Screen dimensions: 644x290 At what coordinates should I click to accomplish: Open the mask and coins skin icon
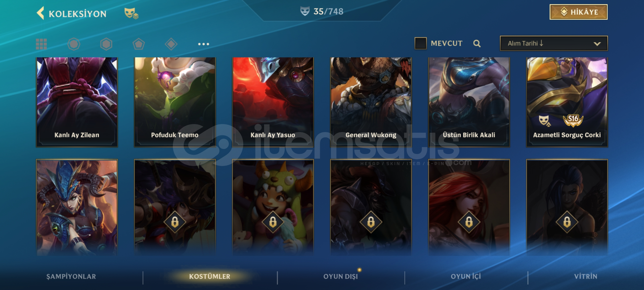pyautogui.click(x=131, y=13)
